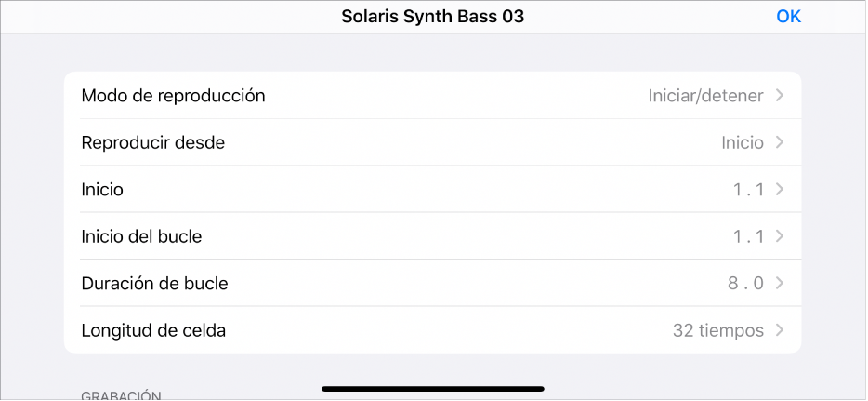Viewport: 868px width, 401px height.
Task: Select the Inicio row label
Action: tap(102, 190)
